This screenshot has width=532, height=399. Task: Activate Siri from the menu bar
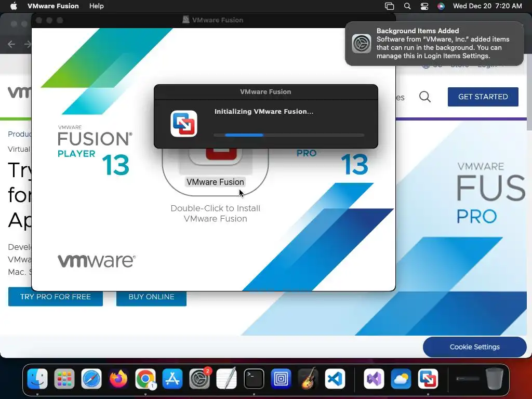point(441,6)
